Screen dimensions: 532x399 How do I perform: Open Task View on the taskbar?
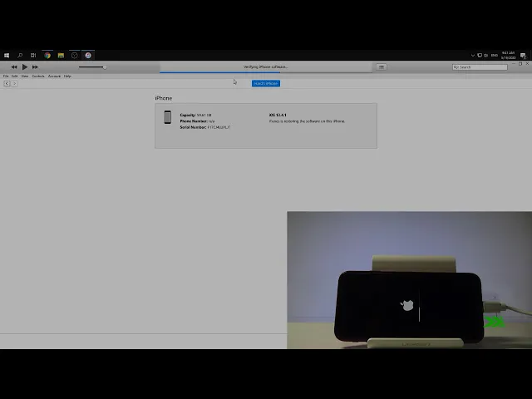click(33, 56)
